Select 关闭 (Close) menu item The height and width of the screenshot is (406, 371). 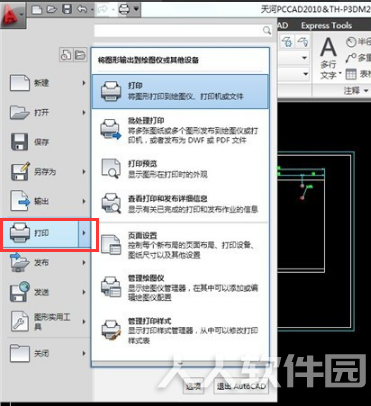(48, 353)
